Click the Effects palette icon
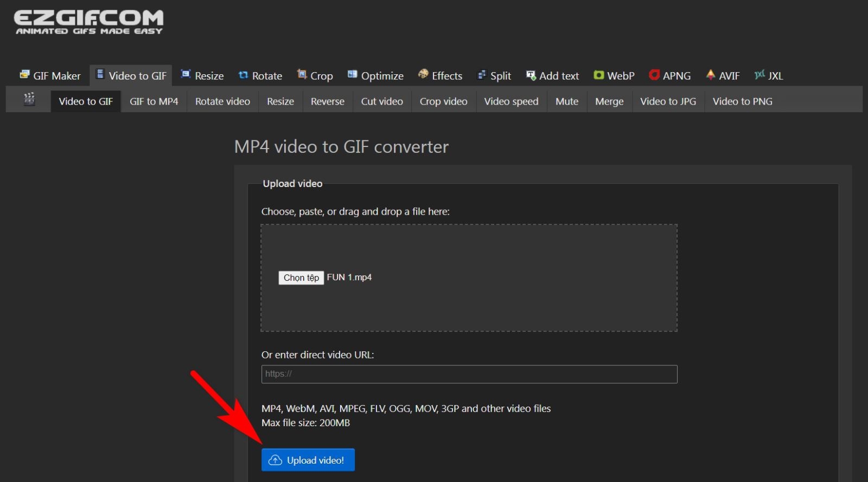868x482 pixels. tap(423, 75)
